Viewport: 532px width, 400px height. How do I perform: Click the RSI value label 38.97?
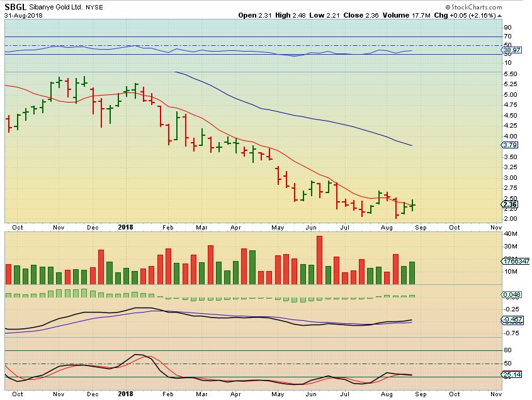point(511,50)
